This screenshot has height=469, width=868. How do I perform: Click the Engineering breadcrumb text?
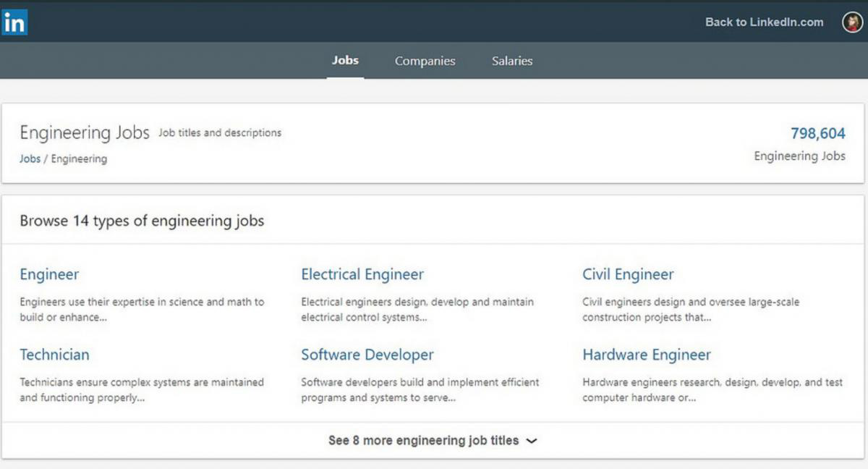(79, 159)
